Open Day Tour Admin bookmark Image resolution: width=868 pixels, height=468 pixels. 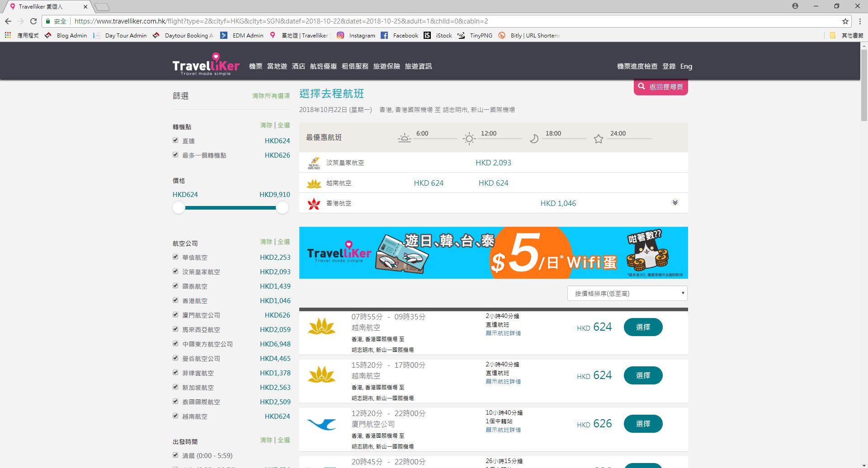[x=120, y=35]
